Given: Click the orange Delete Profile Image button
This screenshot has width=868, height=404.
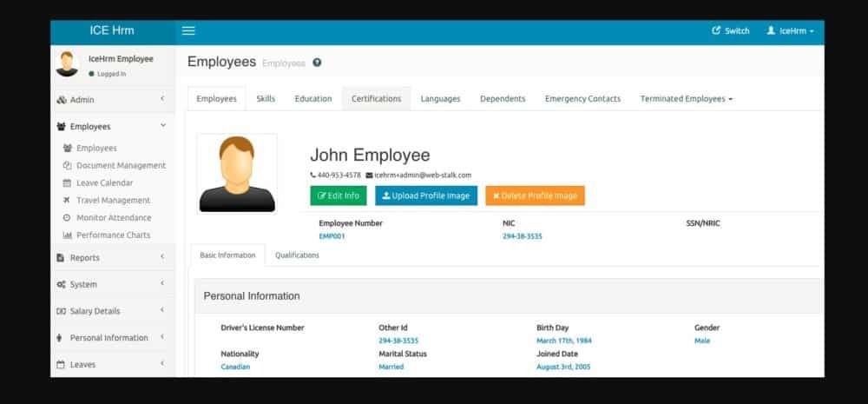Looking at the screenshot, I should [535, 195].
